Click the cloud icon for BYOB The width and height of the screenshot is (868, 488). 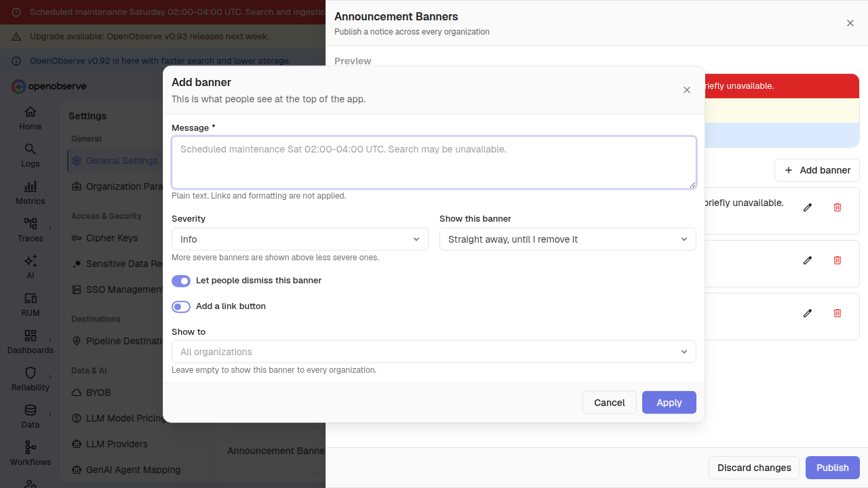click(77, 392)
